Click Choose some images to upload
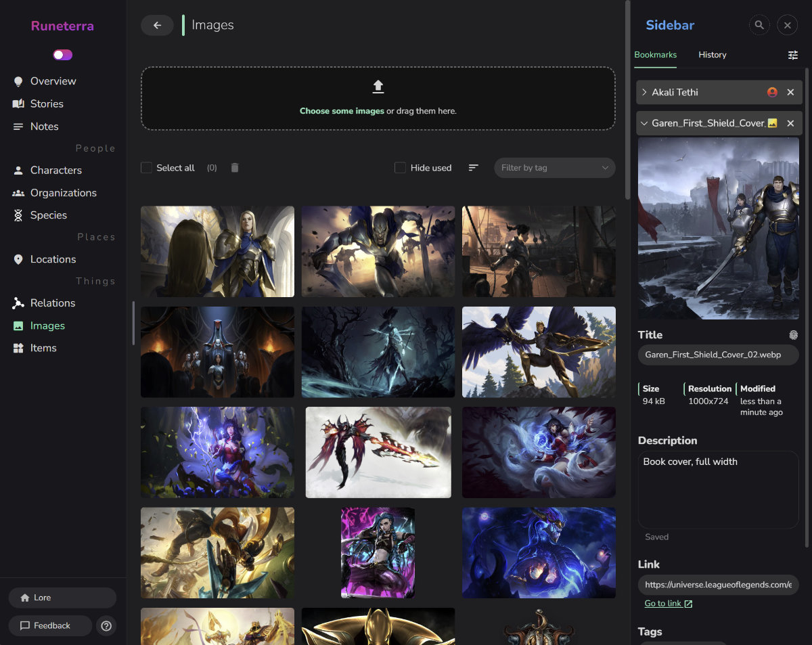Viewport: 812px width, 645px height. click(x=342, y=110)
